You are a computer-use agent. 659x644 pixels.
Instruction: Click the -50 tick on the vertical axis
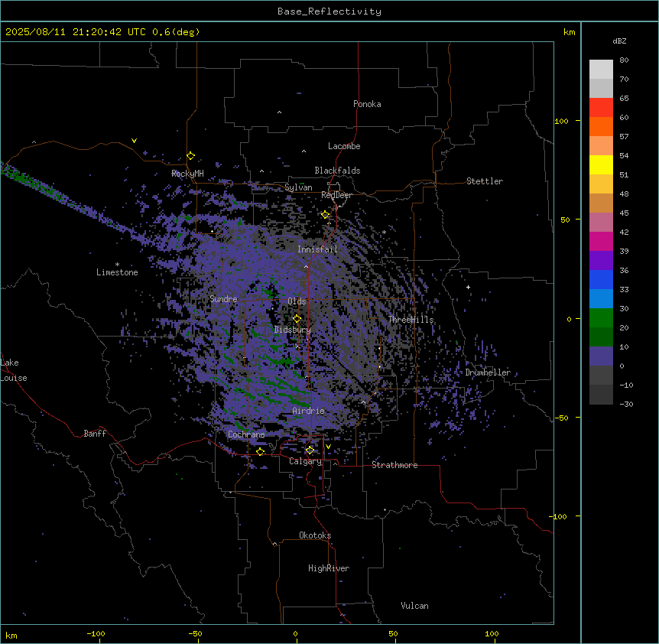coord(560,418)
